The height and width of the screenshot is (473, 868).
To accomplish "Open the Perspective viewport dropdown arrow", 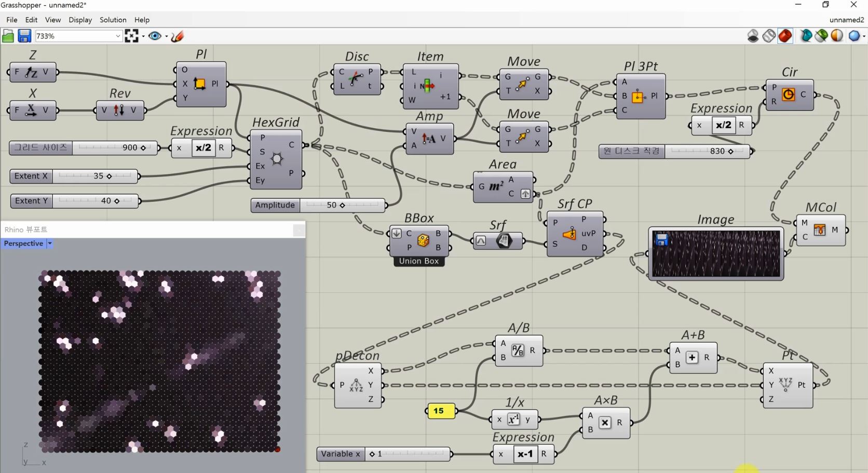I will [x=50, y=244].
